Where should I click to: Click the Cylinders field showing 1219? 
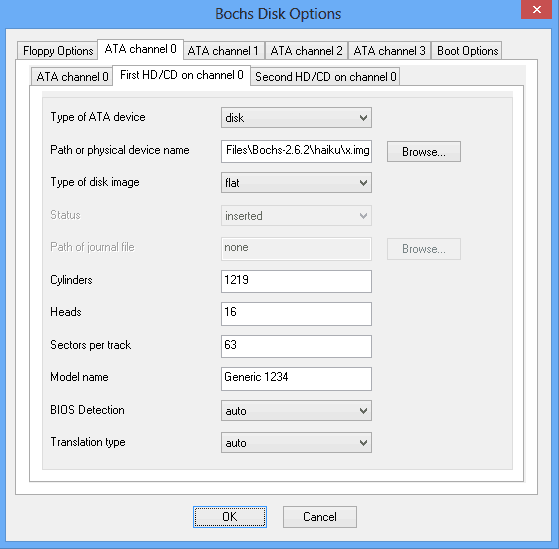[296, 281]
